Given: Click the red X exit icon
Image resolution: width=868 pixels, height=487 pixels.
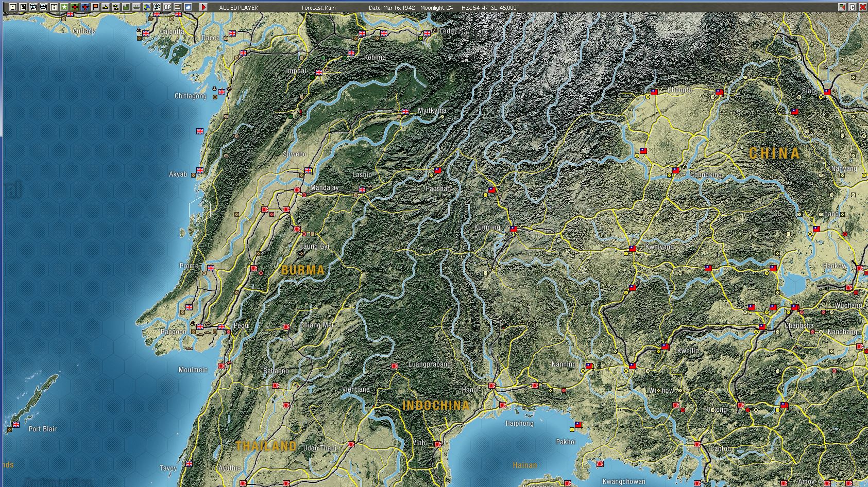Looking at the screenshot, I should pos(862,7).
